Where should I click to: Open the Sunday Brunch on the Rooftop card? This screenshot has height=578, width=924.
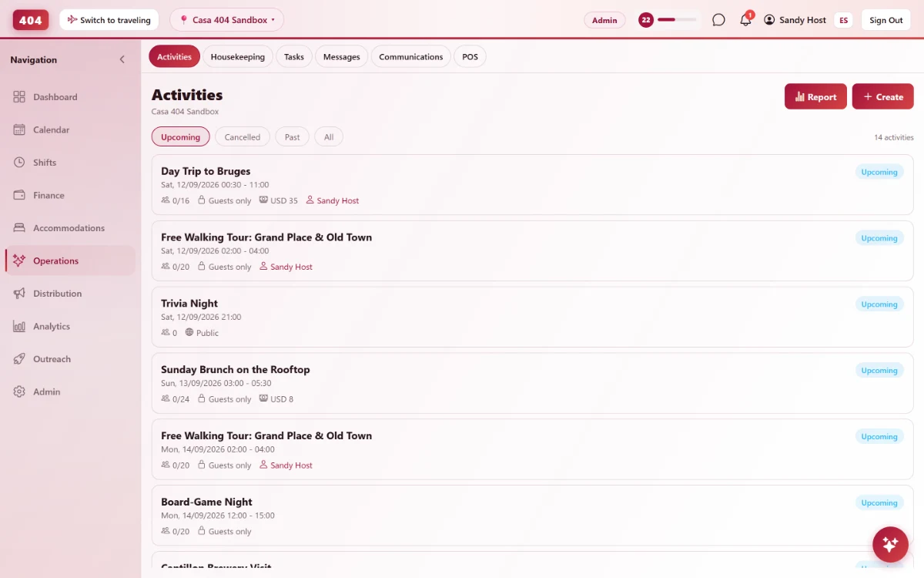click(x=532, y=383)
